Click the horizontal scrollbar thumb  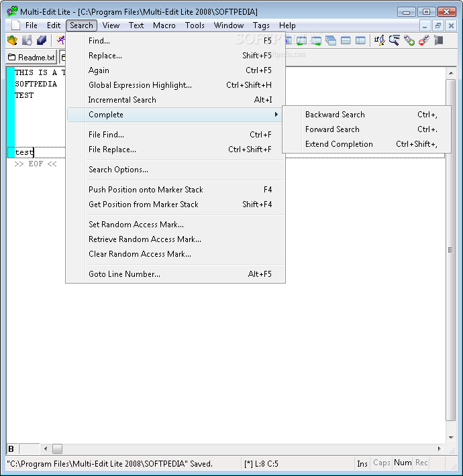[57, 449]
